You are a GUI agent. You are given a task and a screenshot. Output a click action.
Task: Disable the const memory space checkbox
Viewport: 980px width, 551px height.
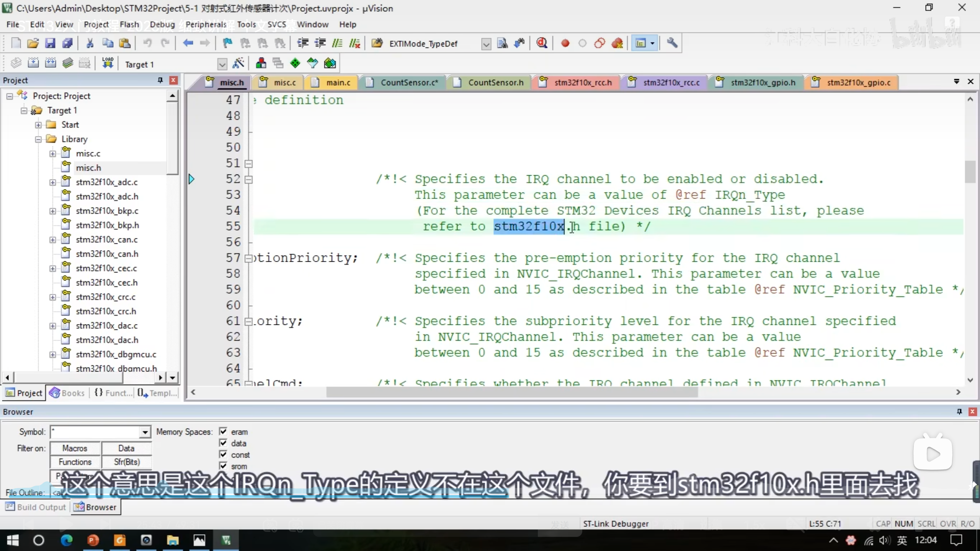click(223, 454)
